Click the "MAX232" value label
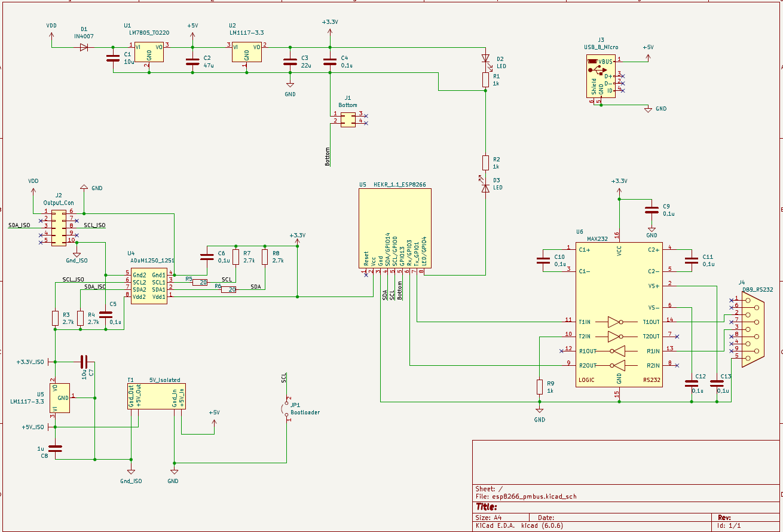This screenshot has width=783, height=532. point(597,239)
